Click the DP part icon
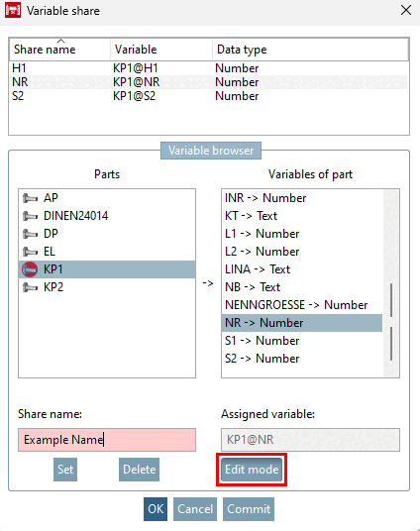This screenshot has height=531, width=420. (30, 234)
